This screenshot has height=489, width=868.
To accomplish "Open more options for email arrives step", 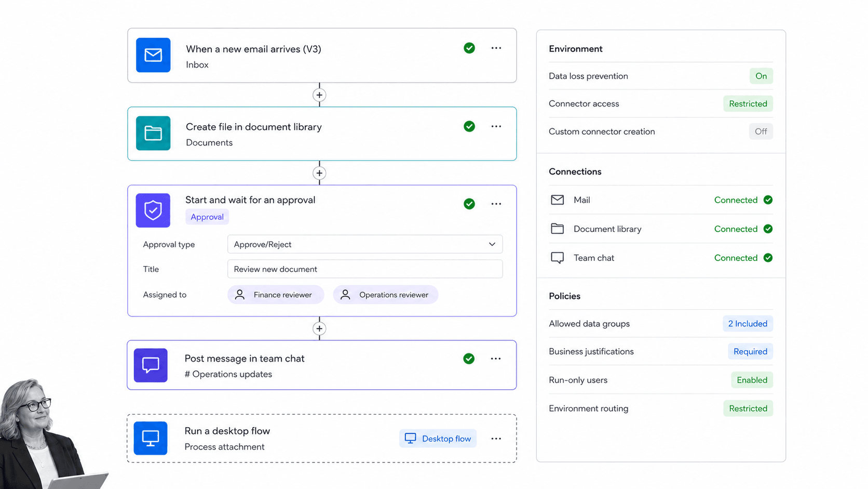I will [496, 48].
